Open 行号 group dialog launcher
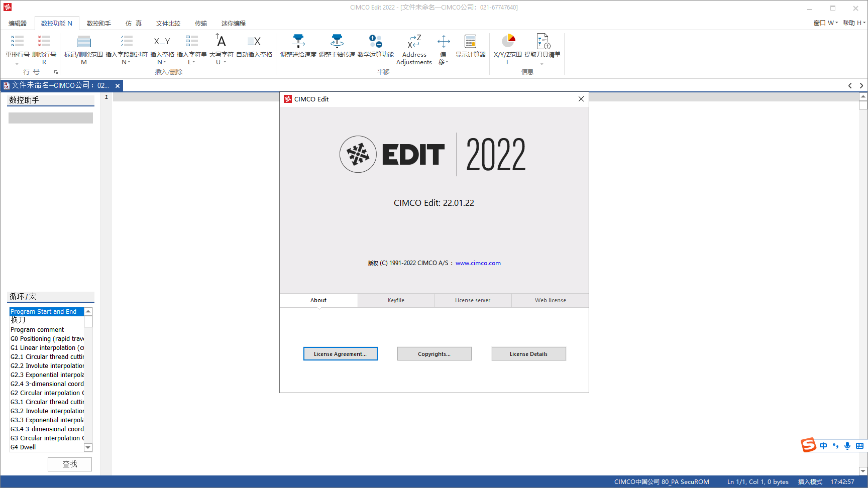 (56, 72)
